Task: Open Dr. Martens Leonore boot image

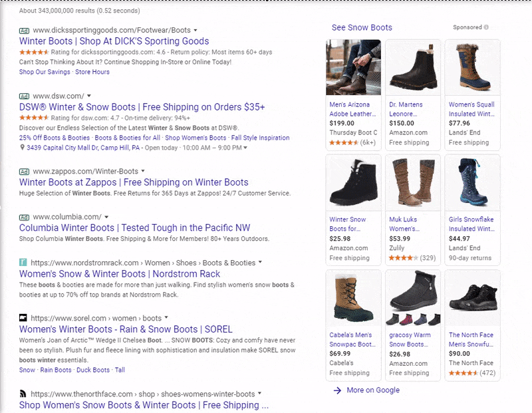Action: [x=413, y=67]
